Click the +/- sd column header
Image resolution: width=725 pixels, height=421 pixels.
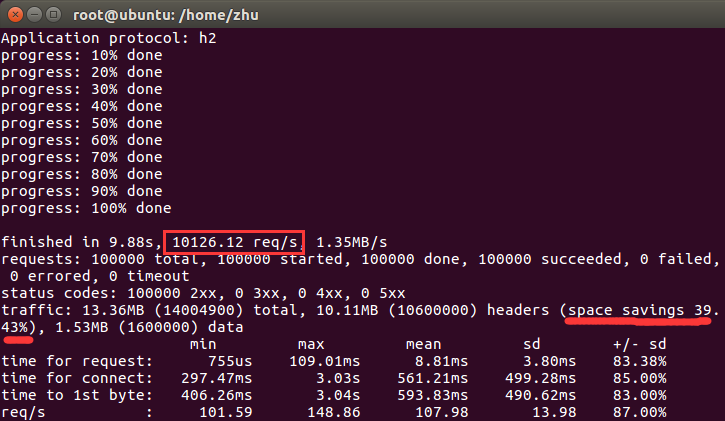tap(640, 344)
